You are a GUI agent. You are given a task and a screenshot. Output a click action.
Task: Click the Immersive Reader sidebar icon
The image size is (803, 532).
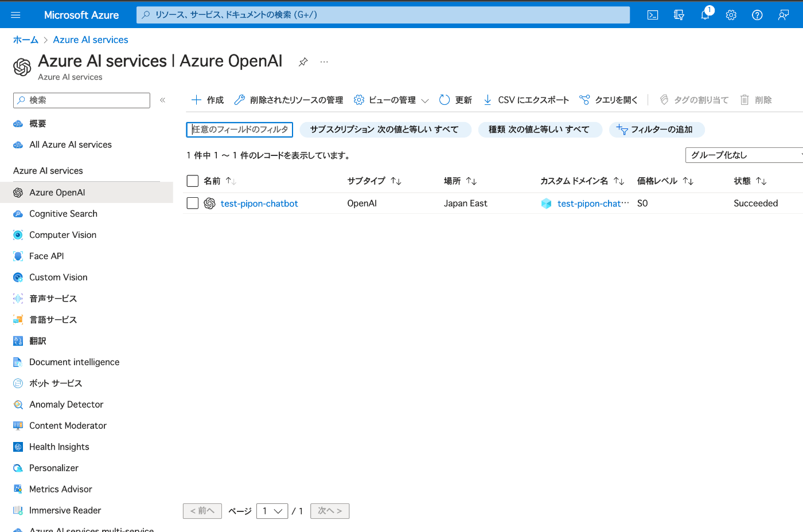(18, 511)
